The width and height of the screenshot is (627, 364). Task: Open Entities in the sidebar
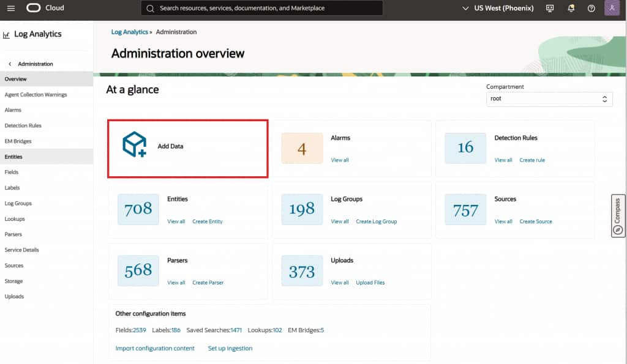47,157
